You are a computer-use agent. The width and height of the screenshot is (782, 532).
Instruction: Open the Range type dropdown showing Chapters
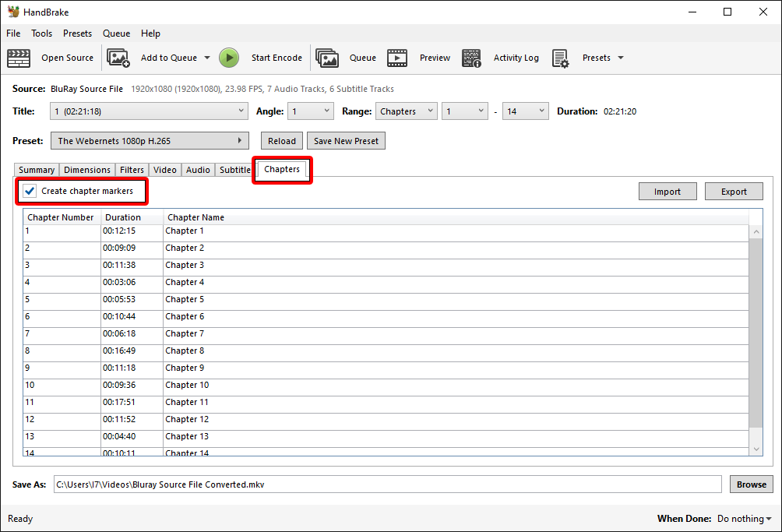[406, 111]
